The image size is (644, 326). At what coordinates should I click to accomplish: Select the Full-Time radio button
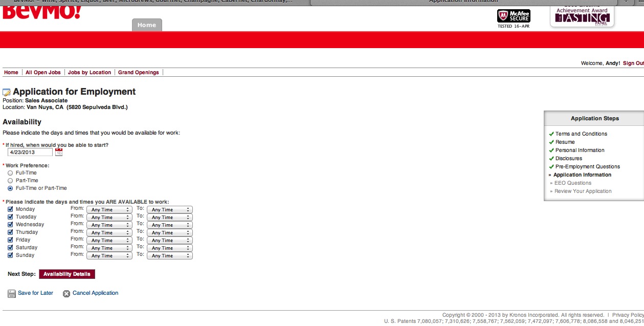pos(10,173)
